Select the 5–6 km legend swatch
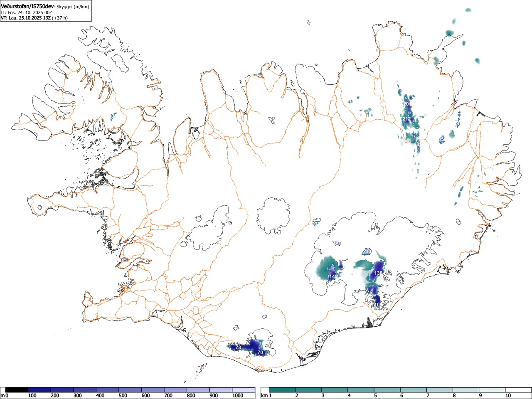The width and height of the screenshot is (532, 399). click(387, 390)
